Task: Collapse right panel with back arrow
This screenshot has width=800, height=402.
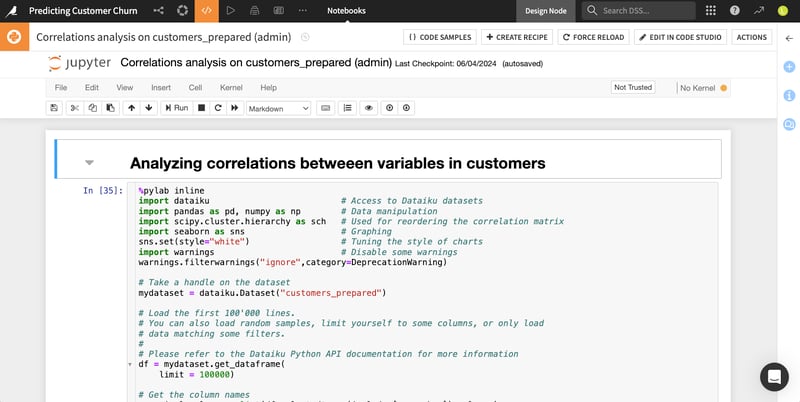Action: [789, 38]
